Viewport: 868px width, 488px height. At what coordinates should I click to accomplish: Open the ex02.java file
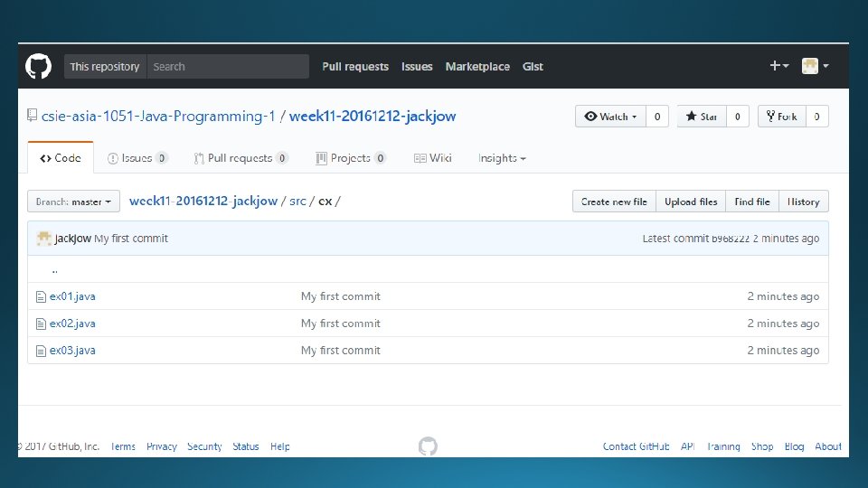[72, 324]
